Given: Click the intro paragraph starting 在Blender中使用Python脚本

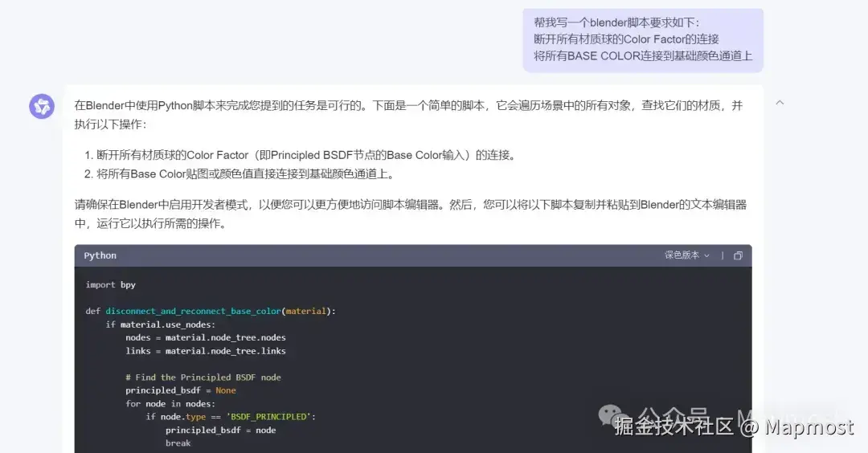Looking at the screenshot, I should pos(408,115).
